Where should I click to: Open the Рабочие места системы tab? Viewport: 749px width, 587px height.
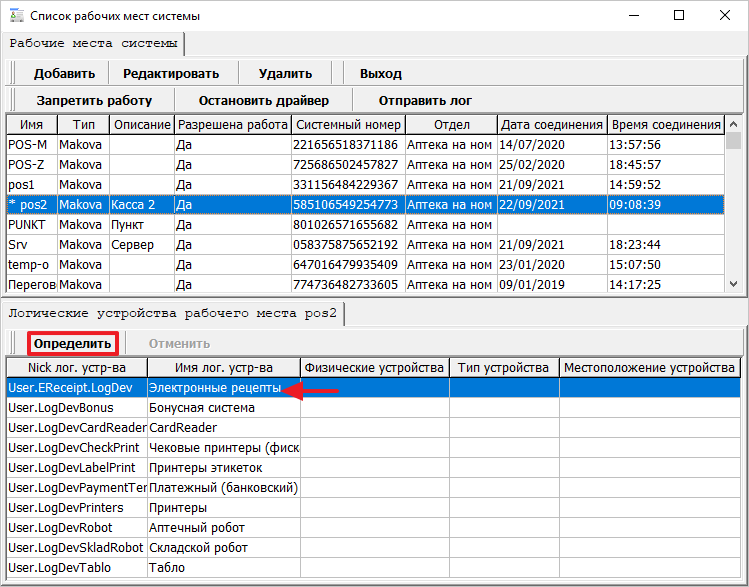tap(94, 43)
